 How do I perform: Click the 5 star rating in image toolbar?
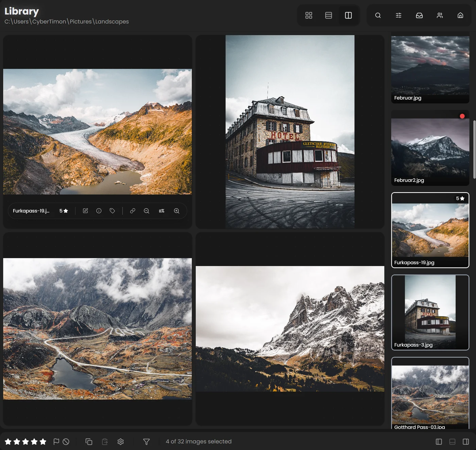point(64,211)
